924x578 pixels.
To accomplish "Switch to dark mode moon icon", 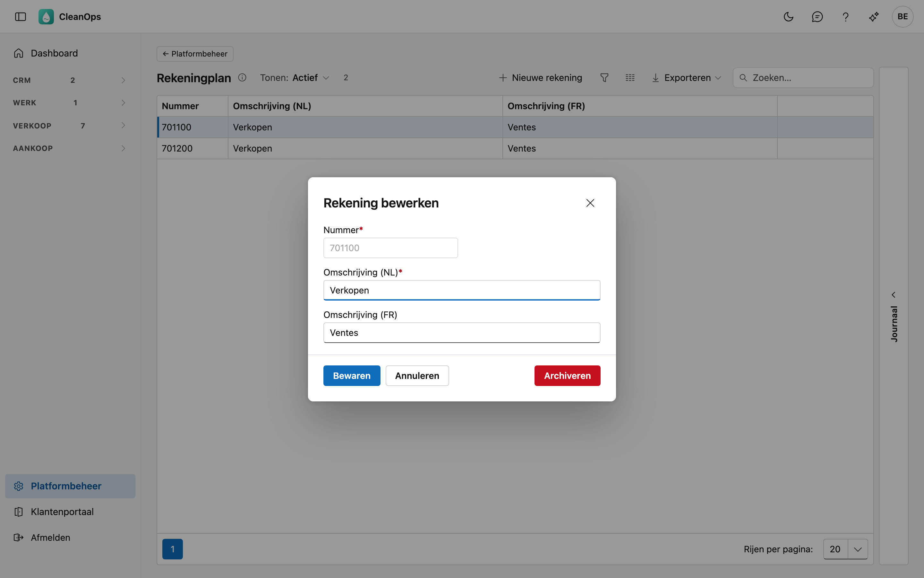I will click(789, 16).
